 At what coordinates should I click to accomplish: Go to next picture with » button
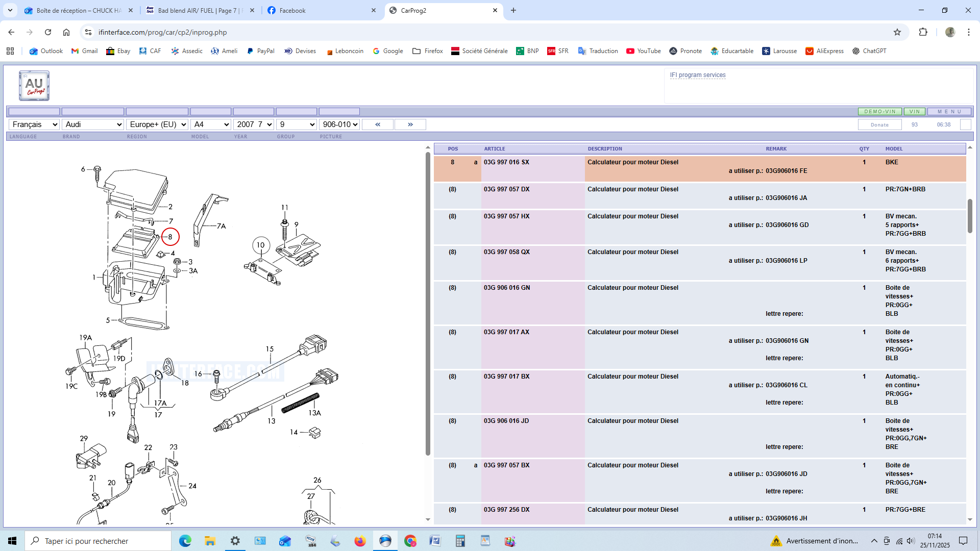coord(410,124)
